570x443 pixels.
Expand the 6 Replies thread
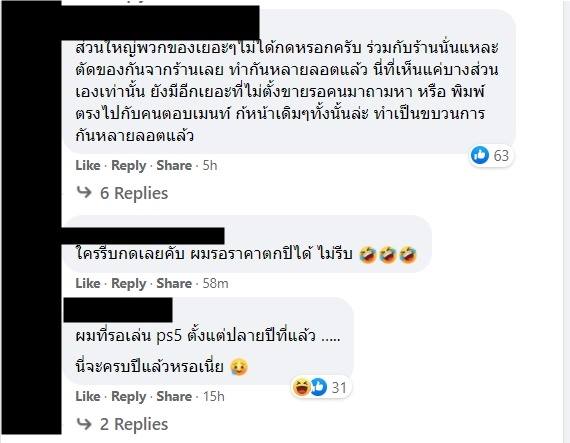click(134, 193)
